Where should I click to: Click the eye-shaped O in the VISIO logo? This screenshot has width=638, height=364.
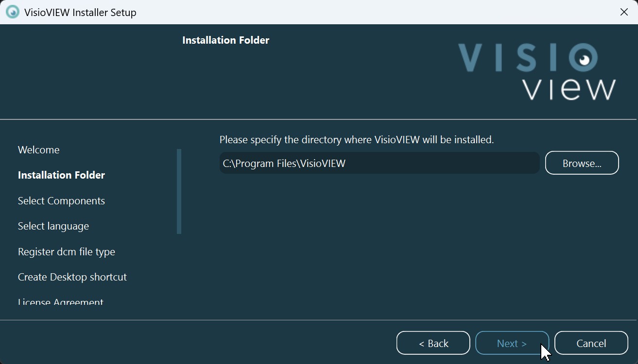[583, 58]
